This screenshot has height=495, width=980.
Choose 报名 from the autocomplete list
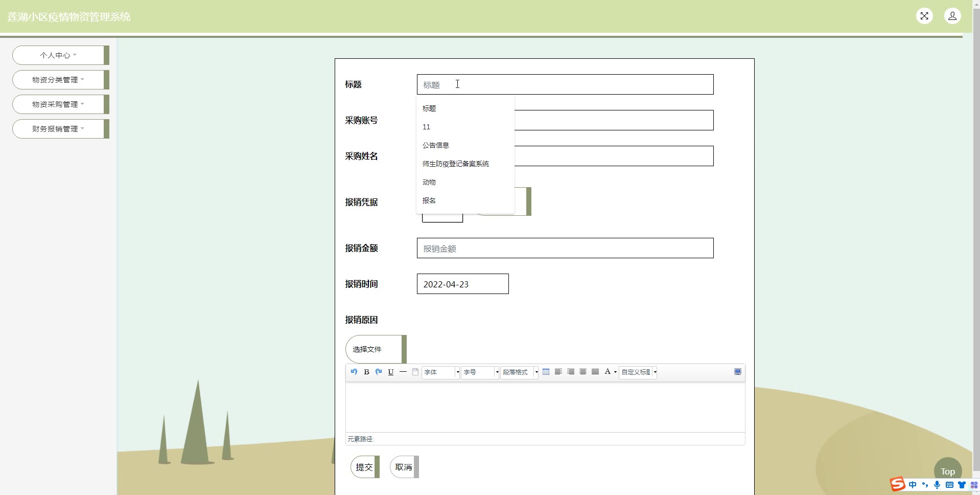(465, 200)
